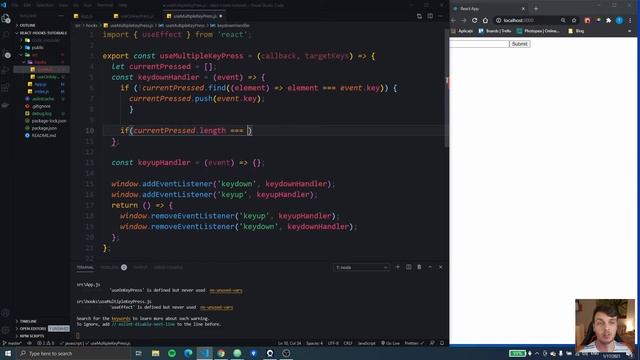This screenshot has height=360, width=640.
Task: Open the editor more actions ellipsis
Action: click(x=441, y=16)
